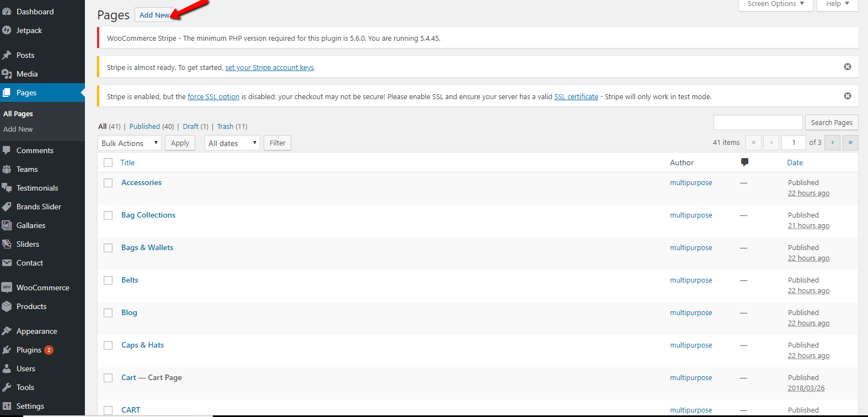Filter list by Trash (11)

(x=232, y=126)
